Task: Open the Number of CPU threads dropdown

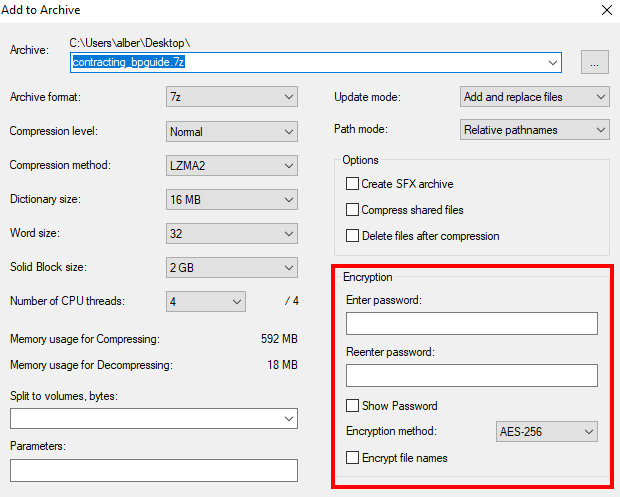Action: click(205, 301)
